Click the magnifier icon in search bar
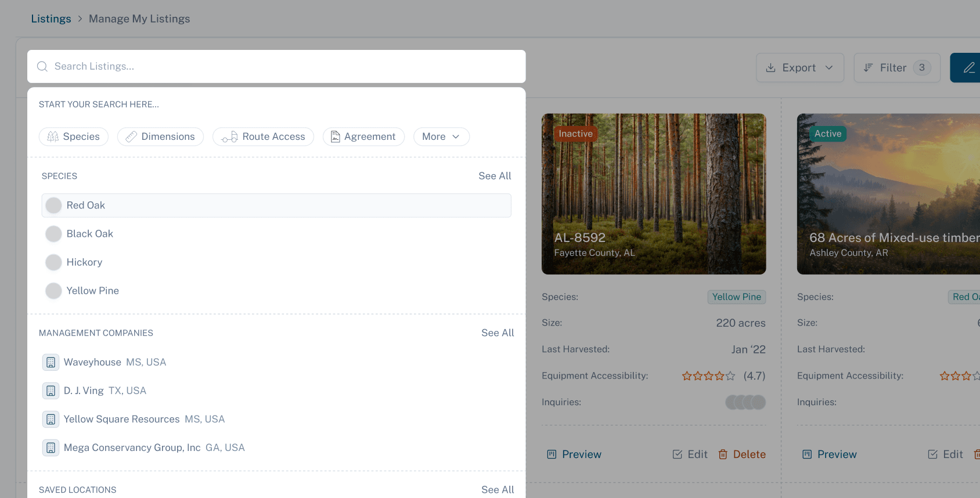This screenshot has height=498, width=980. 42,67
